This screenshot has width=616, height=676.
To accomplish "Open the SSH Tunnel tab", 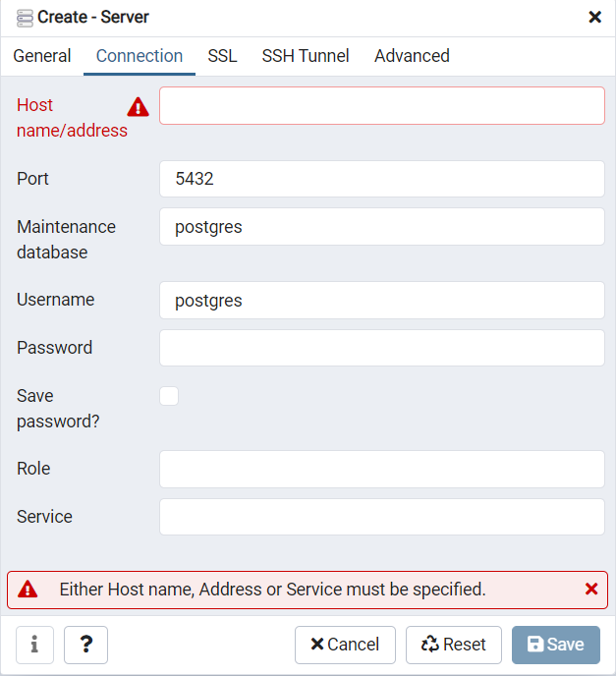I will click(x=306, y=56).
